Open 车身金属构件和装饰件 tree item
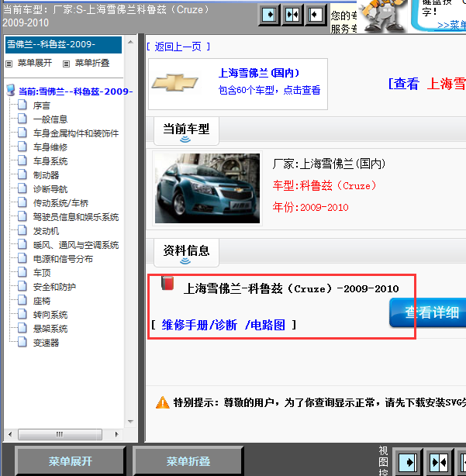This screenshot has height=476, width=466. tap(76, 133)
